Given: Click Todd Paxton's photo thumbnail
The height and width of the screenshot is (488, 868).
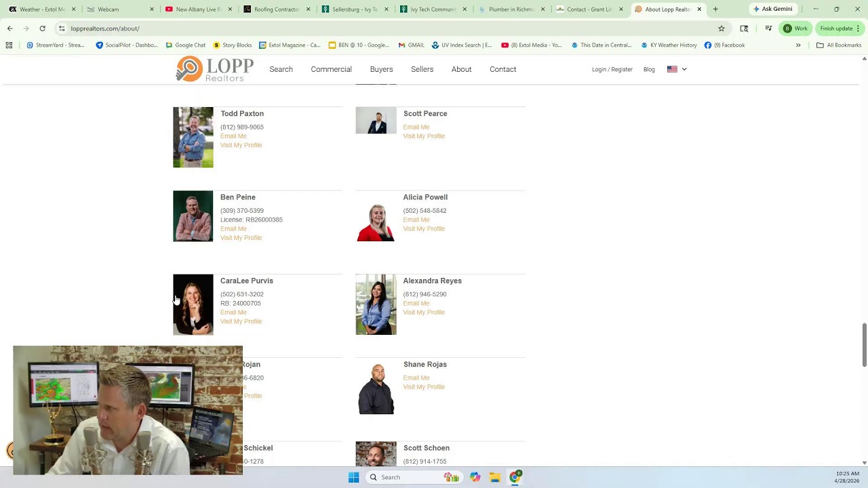Looking at the screenshot, I should (193, 138).
